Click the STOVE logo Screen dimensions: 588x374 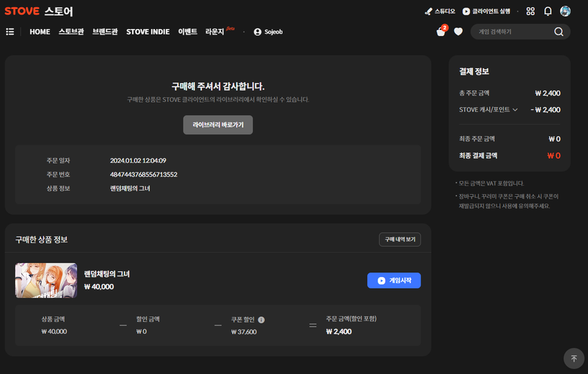[x=21, y=11]
